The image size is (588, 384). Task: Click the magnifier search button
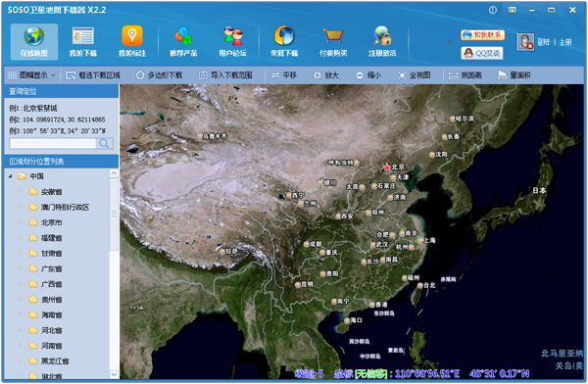pos(105,143)
